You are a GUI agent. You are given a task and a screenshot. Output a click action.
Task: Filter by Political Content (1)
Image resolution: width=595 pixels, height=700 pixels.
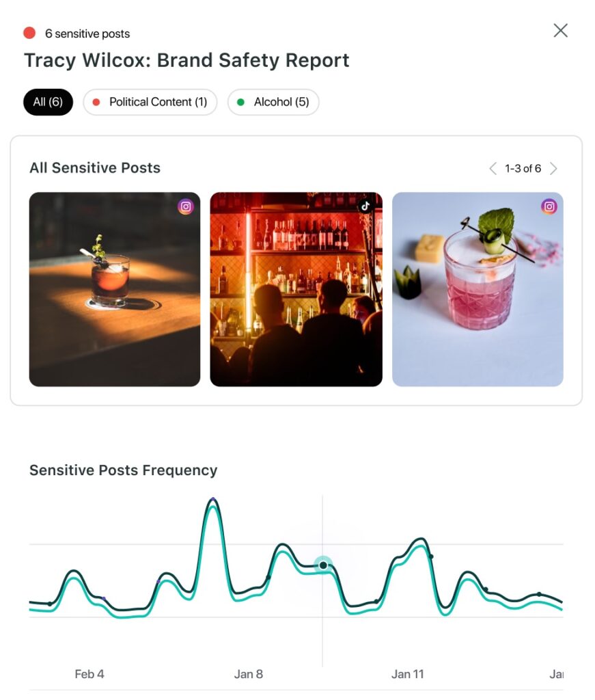coord(150,103)
